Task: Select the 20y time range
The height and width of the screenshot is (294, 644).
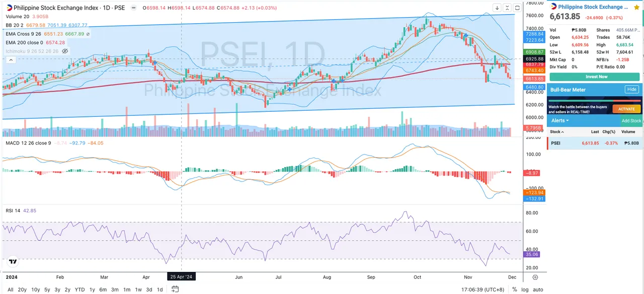Action: (x=22, y=289)
